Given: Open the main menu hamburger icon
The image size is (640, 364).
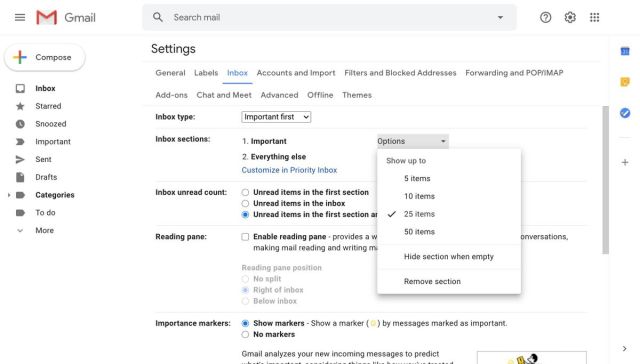Looking at the screenshot, I should click(20, 18).
